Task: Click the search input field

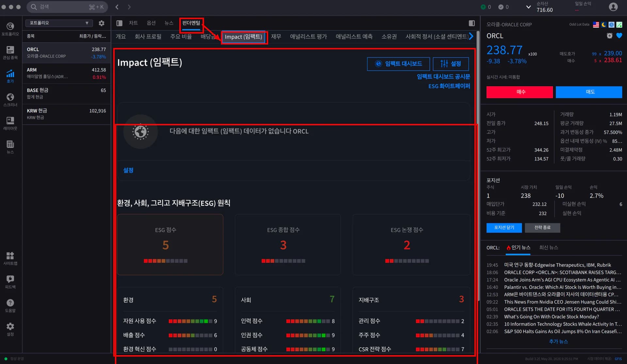Action: point(67,7)
